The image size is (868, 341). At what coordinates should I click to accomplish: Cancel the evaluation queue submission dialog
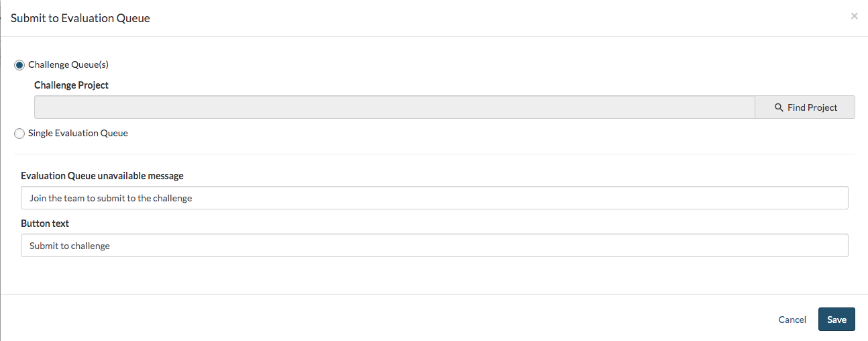(x=792, y=320)
